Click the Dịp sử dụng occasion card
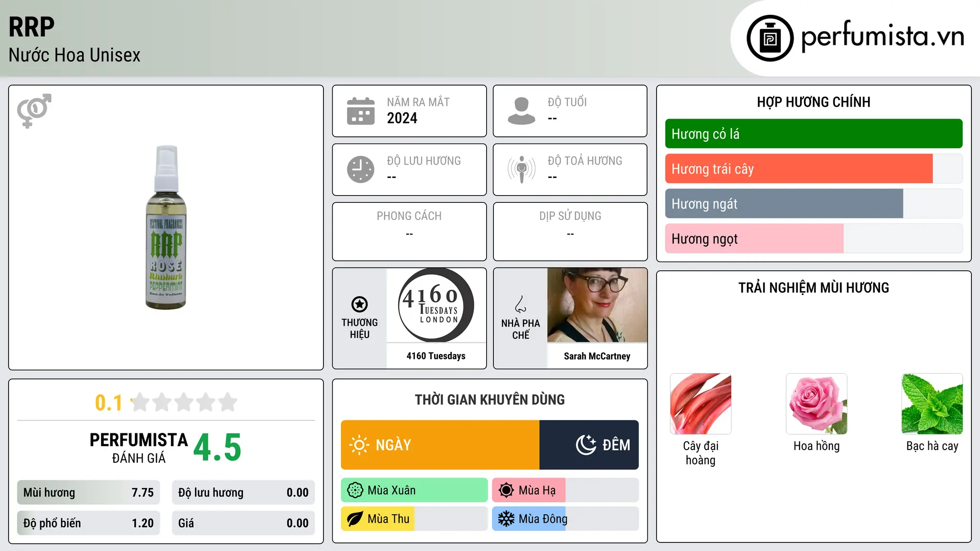 click(x=570, y=231)
